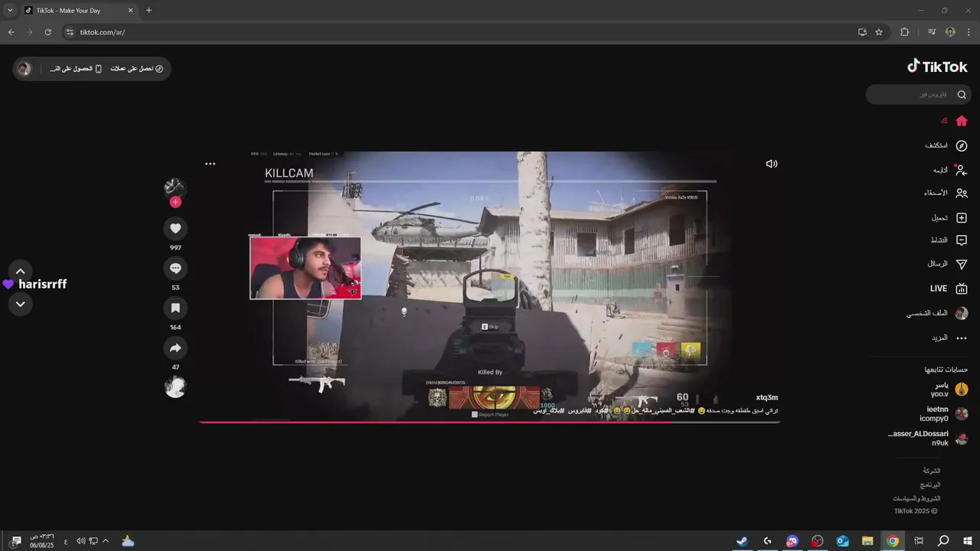The height and width of the screenshot is (551, 980).
Task: Bookmark this page star icon
Action: 879,32
